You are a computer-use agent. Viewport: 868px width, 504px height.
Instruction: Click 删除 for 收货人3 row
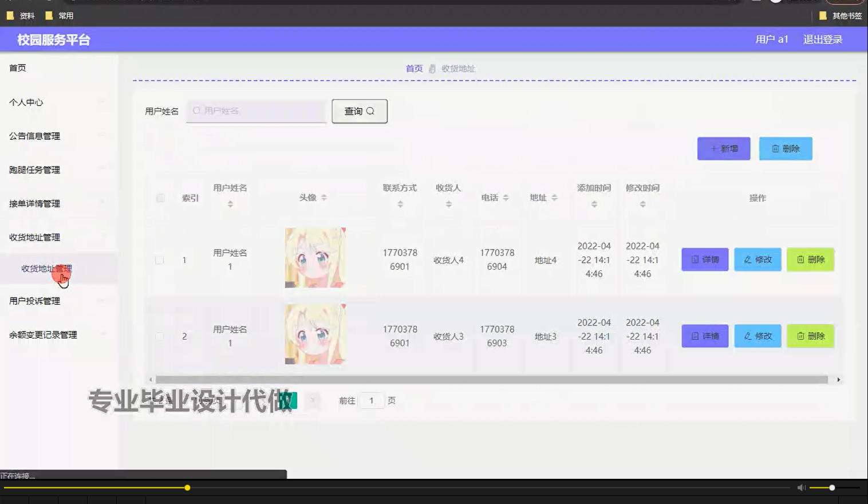(810, 336)
